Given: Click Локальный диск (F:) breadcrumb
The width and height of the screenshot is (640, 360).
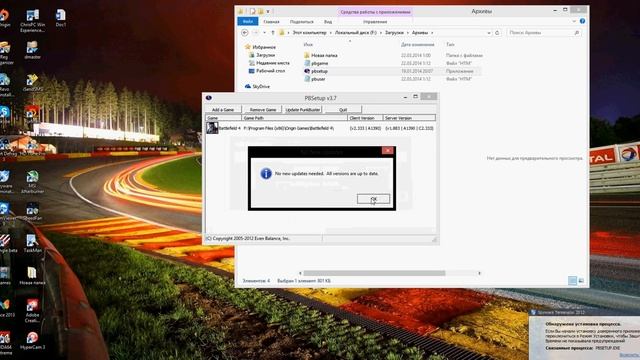Looking at the screenshot, I should (356, 33).
